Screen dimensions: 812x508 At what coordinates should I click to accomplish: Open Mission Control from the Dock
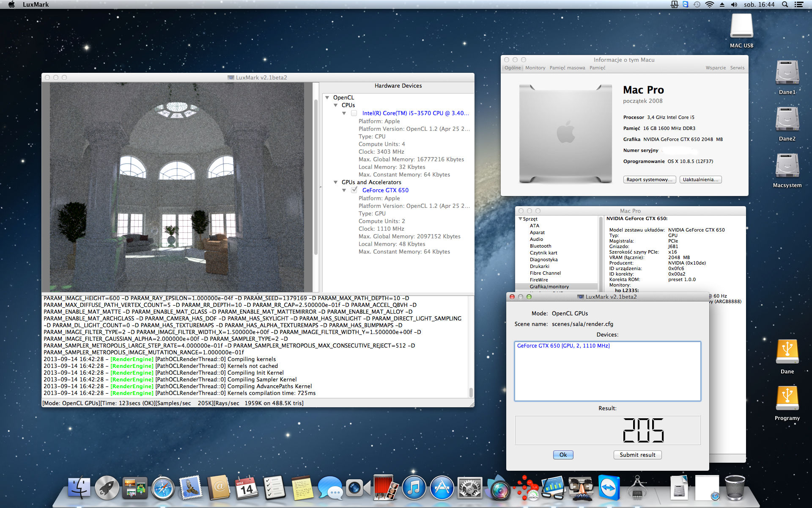pos(134,488)
